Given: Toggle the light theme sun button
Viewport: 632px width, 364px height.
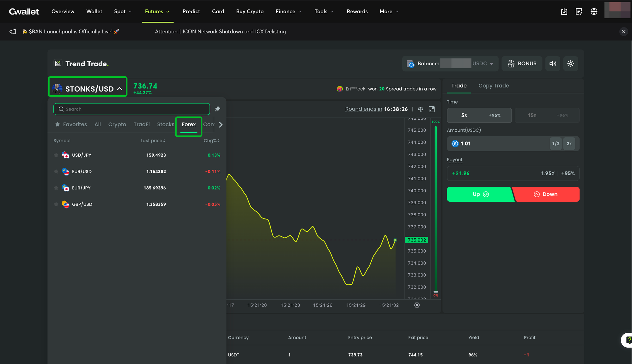Looking at the screenshot, I should click(570, 63).
